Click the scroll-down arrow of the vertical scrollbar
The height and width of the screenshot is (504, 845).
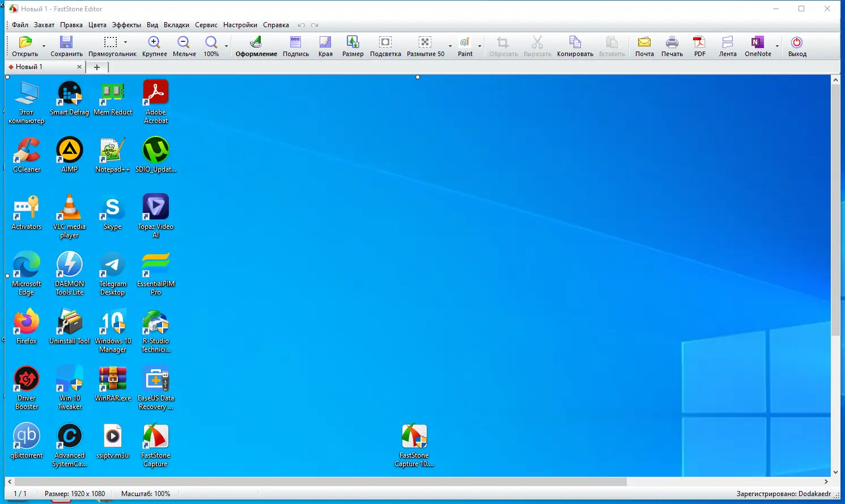click(x=835, y=472)
